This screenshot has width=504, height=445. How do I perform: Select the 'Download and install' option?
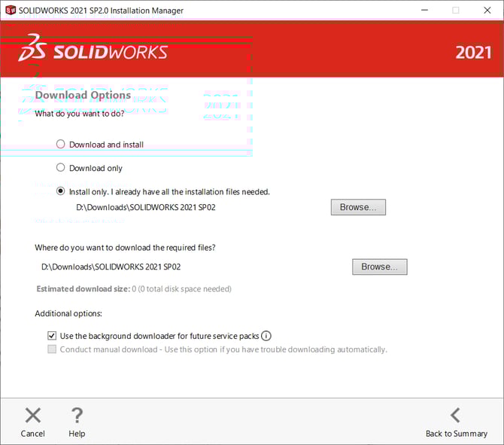[61, 144]
